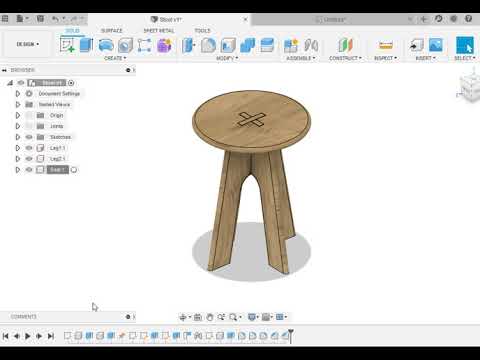Expand the Leg1:1 component
Viewport: 480px width, 360px height.
tap(18, 148)
